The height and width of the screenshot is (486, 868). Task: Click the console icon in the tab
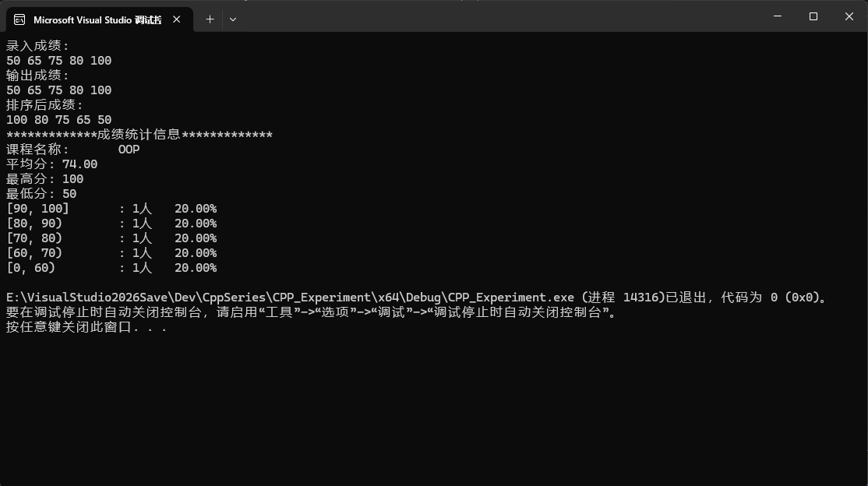(19, 20)
